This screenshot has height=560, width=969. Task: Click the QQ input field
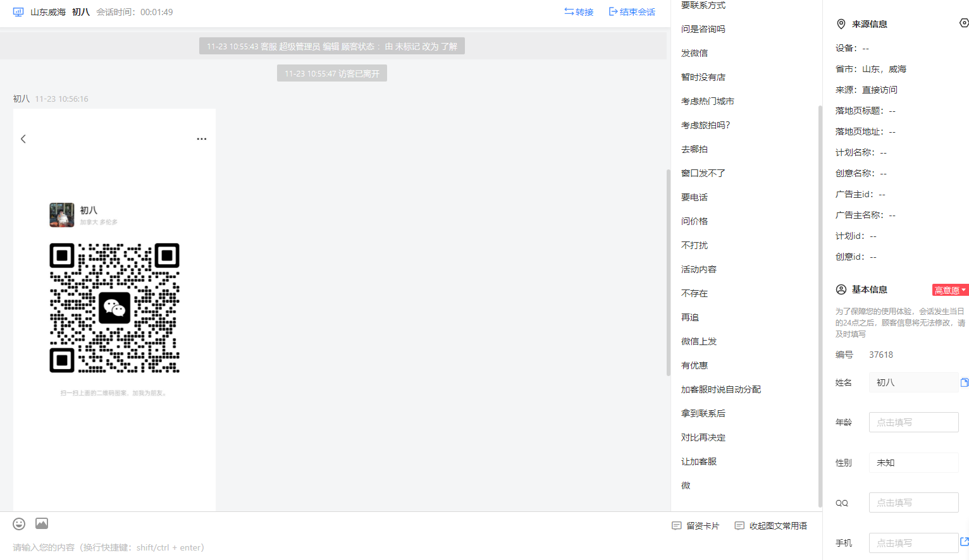pyautogui.click(x=913, y=502)
